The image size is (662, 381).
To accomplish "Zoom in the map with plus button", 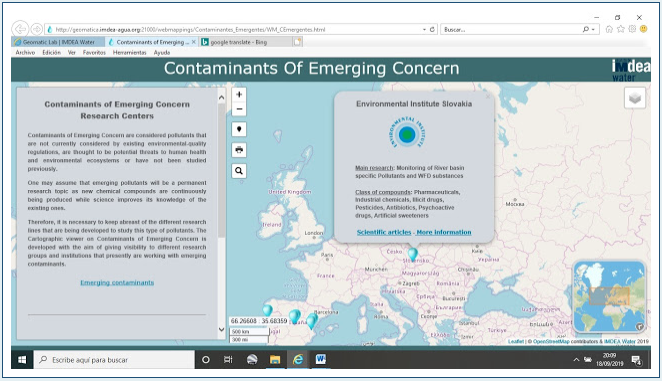I will (x=239, y=95).
